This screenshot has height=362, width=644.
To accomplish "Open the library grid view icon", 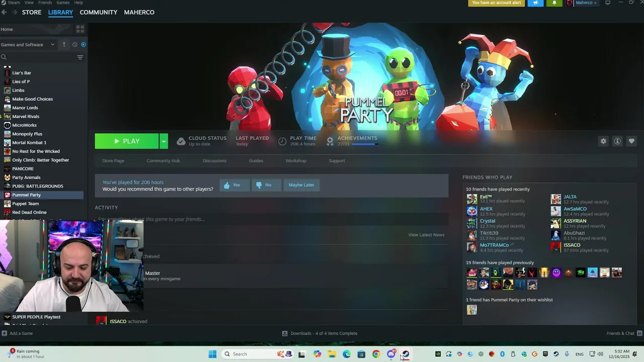I will pos(80,29).
